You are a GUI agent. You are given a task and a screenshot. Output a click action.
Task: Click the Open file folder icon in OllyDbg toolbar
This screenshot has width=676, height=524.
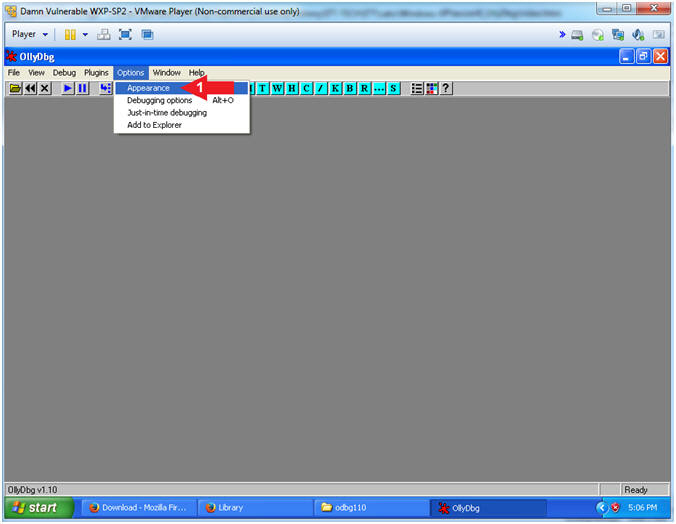point(15,88)
